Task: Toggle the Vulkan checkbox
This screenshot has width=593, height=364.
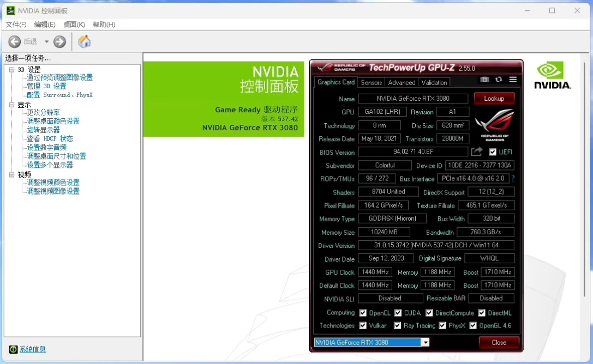Action: [363, 325]
